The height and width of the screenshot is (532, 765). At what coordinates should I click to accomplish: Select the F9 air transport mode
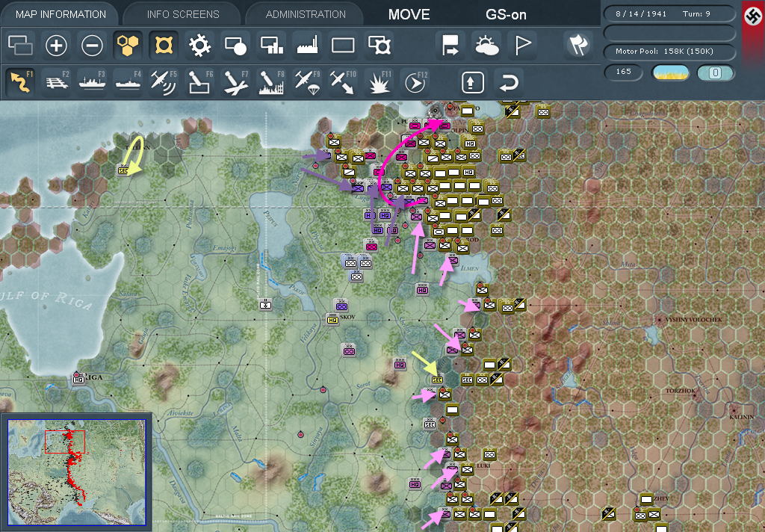(x=307, y=82)
